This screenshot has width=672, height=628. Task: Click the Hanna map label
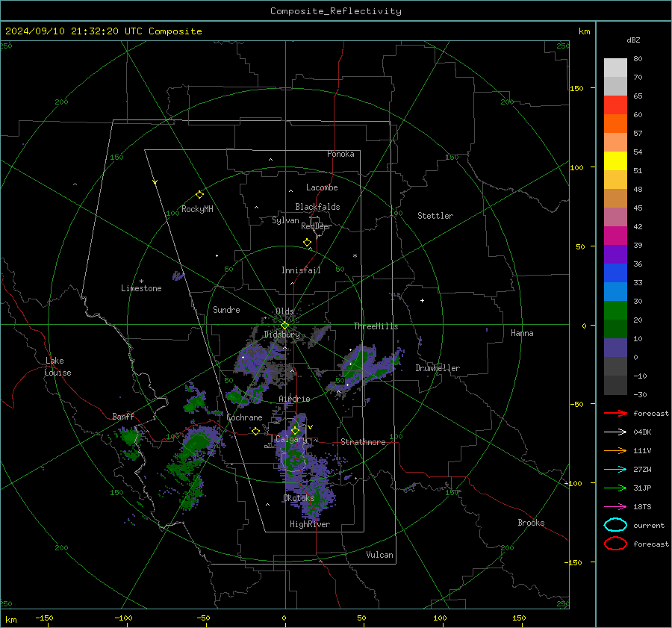pyautogui.click(x=522, y=333)
